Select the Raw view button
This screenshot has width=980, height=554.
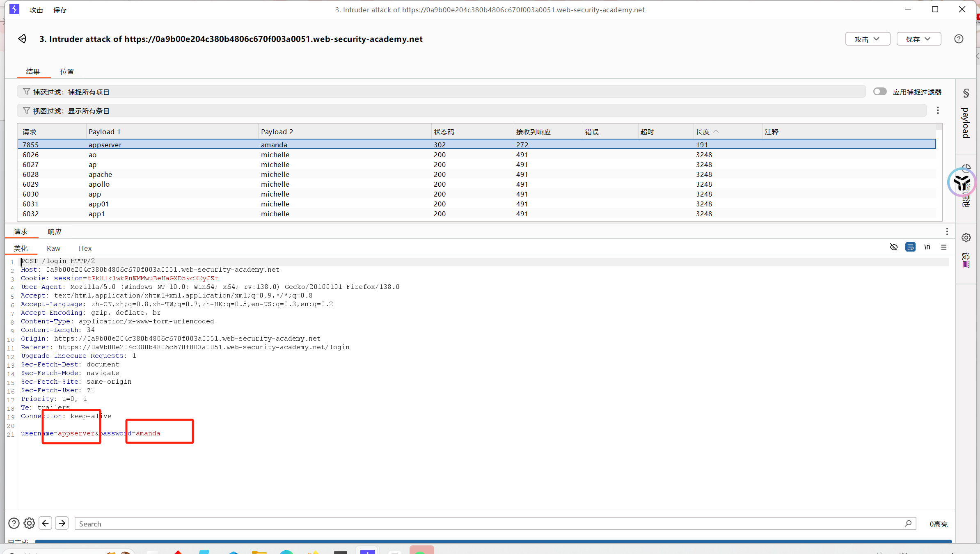coord(53,248)
